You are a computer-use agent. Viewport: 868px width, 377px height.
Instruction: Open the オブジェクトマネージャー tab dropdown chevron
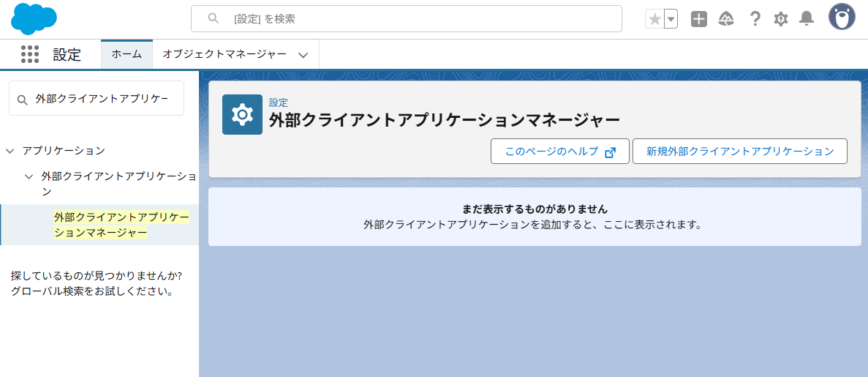(x=303, y=55)
